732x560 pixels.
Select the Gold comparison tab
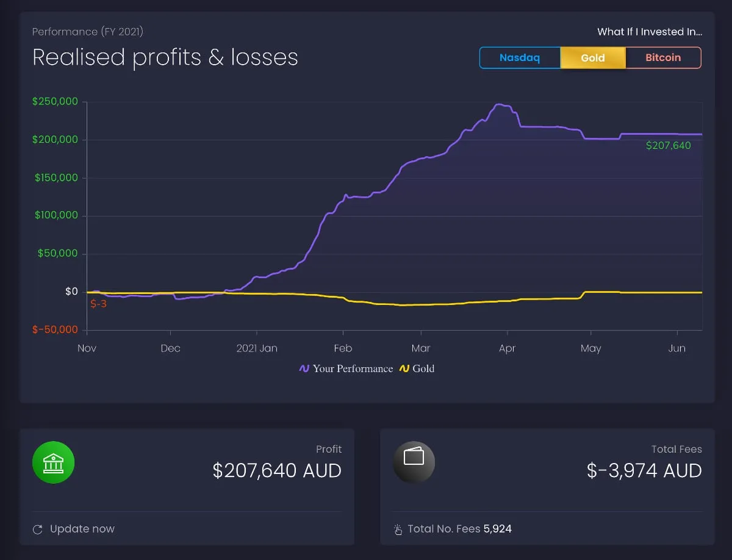tap(593, 58)
